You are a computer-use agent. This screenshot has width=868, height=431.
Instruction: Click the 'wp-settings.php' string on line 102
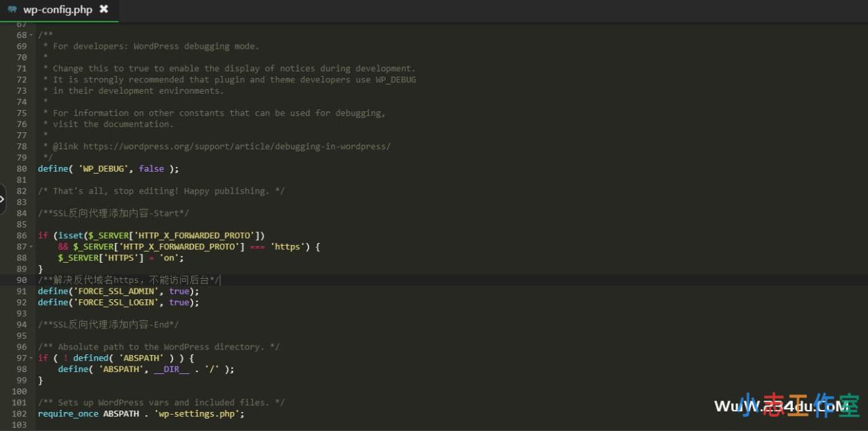tap(197, 414)
